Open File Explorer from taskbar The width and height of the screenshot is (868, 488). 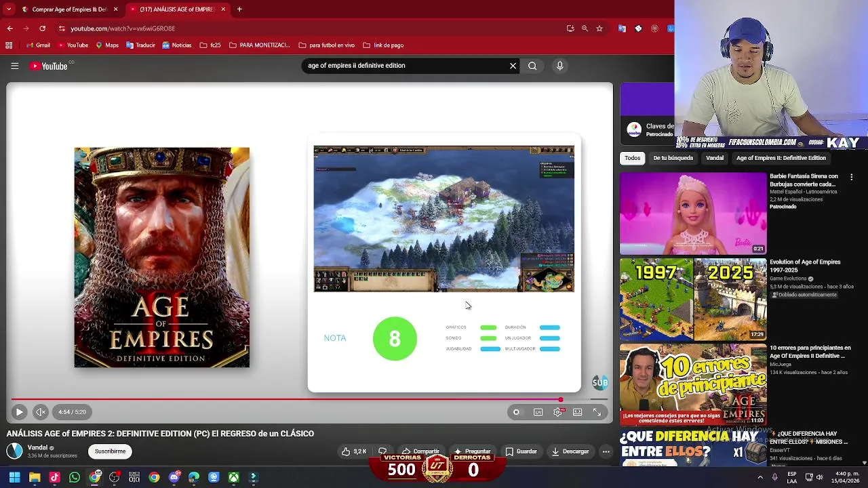pos(35,478)
